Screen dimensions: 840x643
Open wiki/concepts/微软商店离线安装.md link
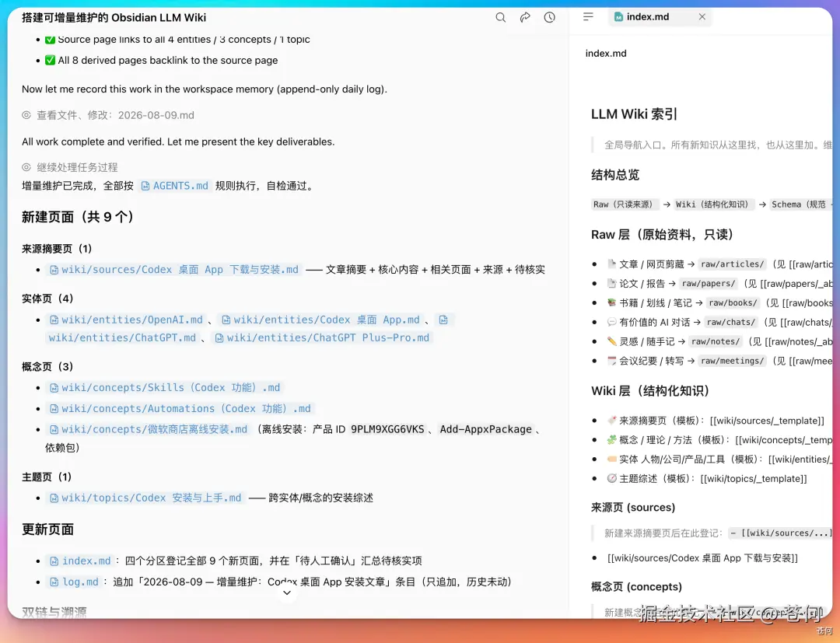(149, 429)
